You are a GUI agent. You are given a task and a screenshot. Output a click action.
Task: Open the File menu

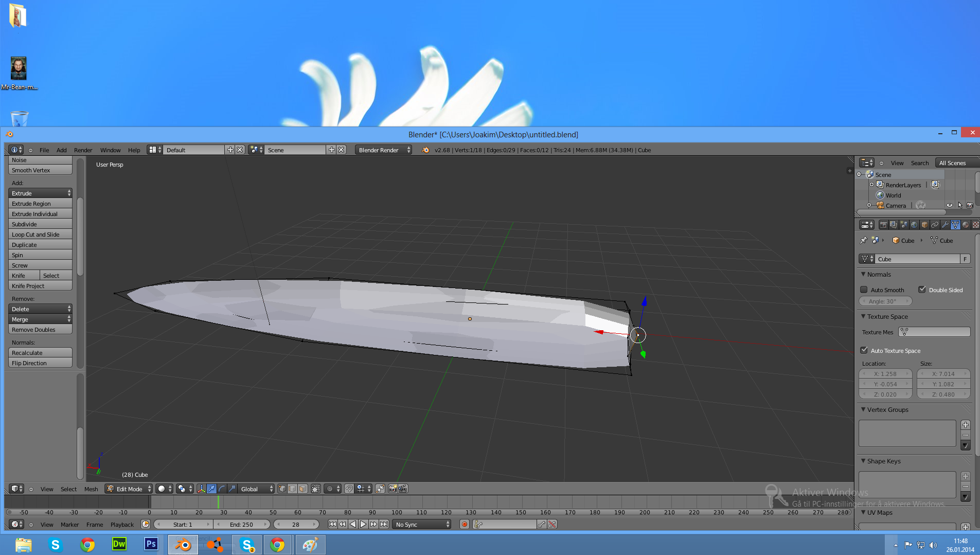(44, 150)
